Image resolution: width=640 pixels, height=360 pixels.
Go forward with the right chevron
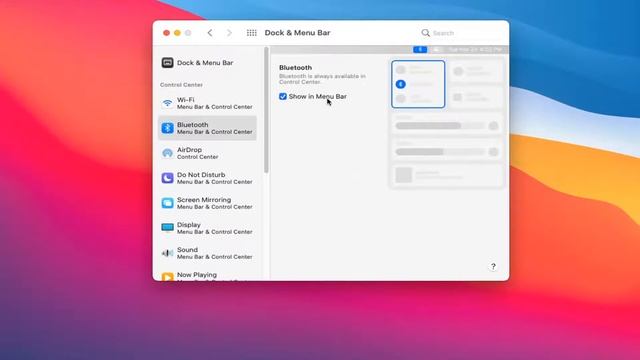[x=229, y=33]
